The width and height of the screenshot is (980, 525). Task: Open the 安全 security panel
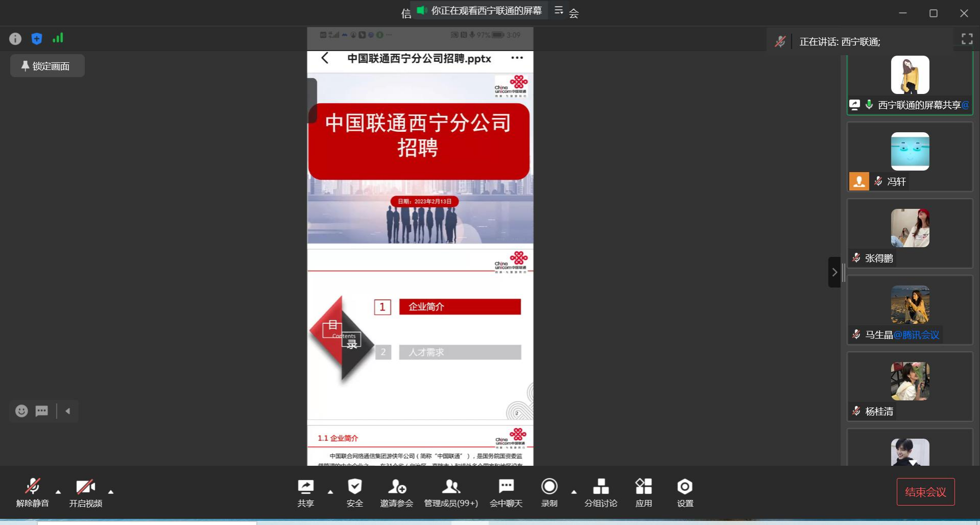point(355,492)
